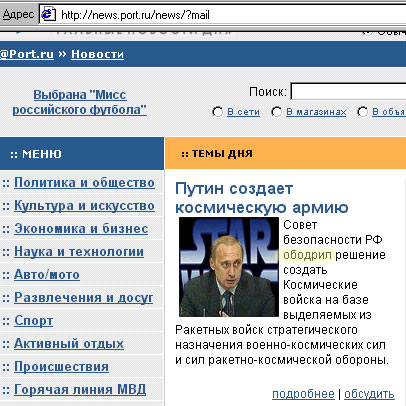Select the 'В объя...' radio button
Screen dimensions: 406x406
362,112
